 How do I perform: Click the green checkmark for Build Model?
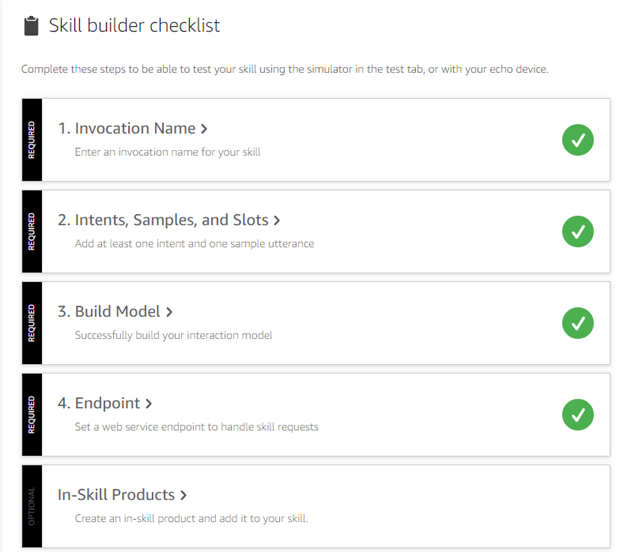pyautogui.click(x=577, y=323)
